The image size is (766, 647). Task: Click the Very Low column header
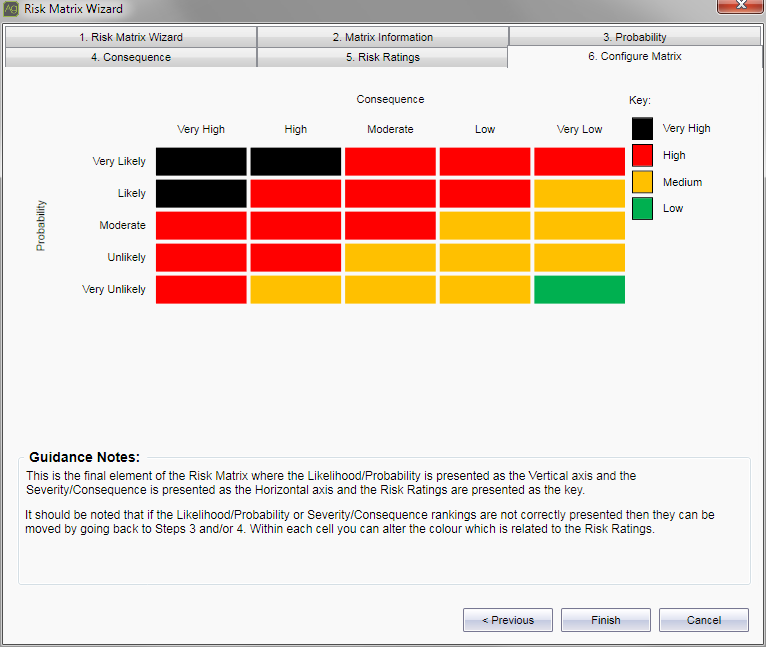point(579,129)
